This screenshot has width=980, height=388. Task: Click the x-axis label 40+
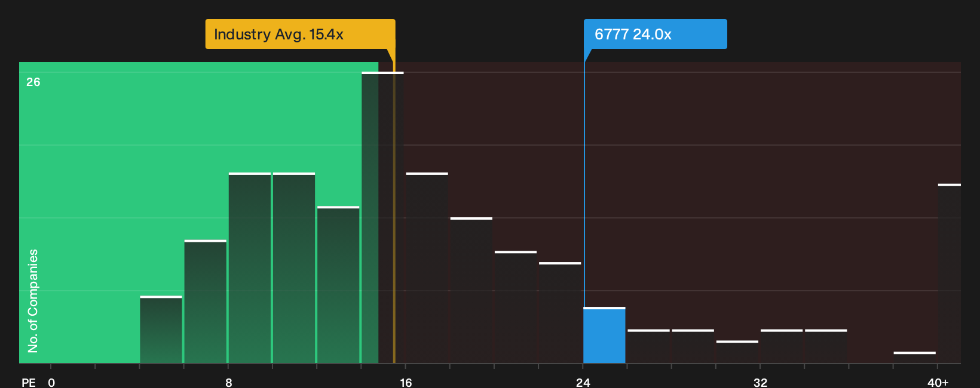click(938, 383)
